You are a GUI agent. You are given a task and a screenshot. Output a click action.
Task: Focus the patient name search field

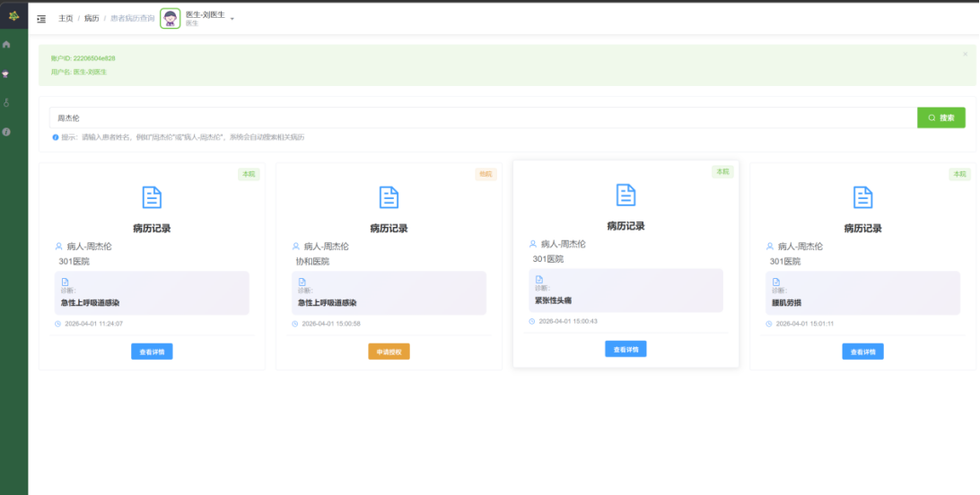[483, 118]
